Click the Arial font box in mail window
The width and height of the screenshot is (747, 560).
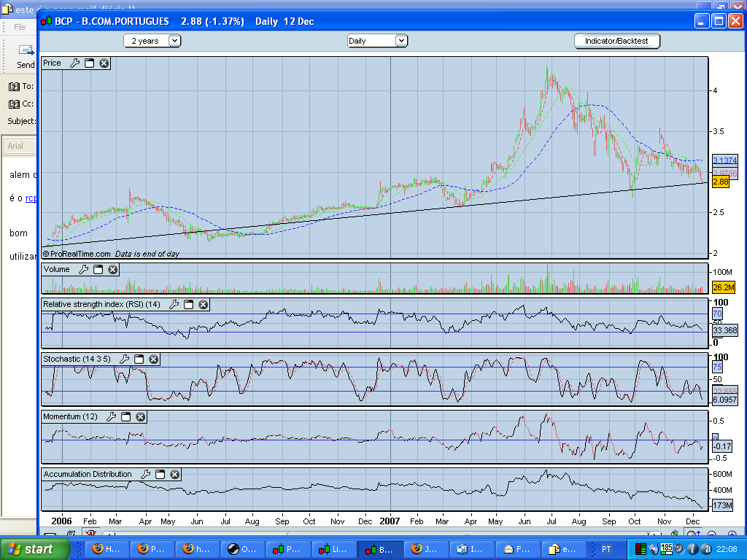point(20,146)
